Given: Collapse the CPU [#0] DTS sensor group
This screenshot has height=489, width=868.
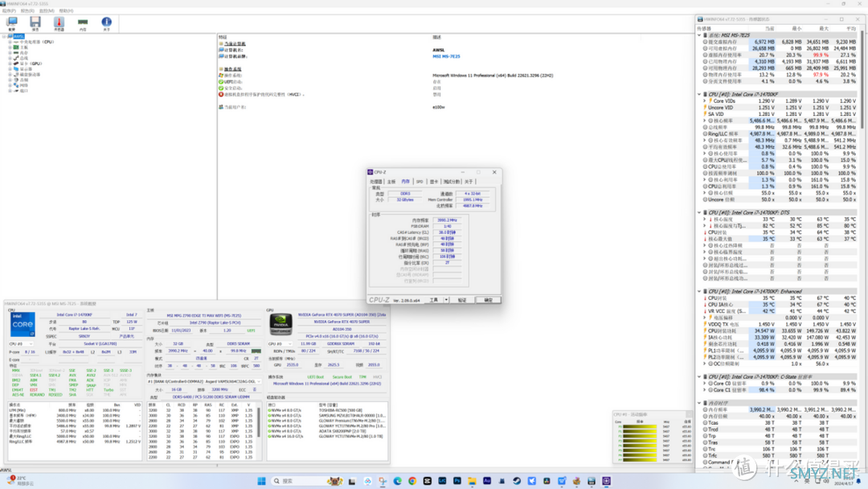Looking at the screenshot, I should [x=699, y=212].
